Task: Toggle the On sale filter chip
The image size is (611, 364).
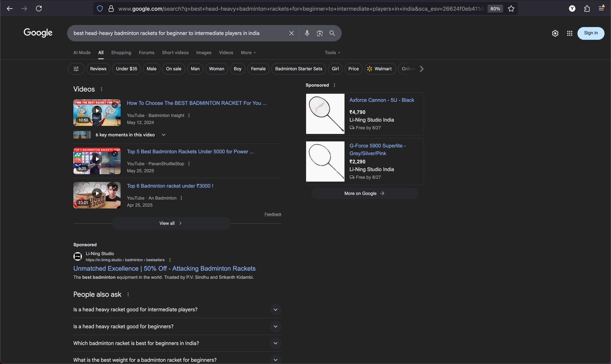Action: tap(174, 69)
